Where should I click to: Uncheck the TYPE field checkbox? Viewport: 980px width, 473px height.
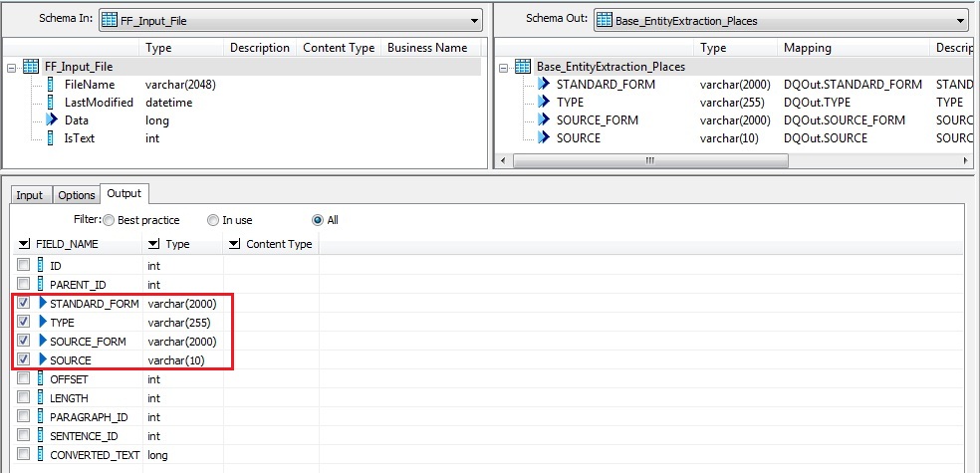coord(24,322)
